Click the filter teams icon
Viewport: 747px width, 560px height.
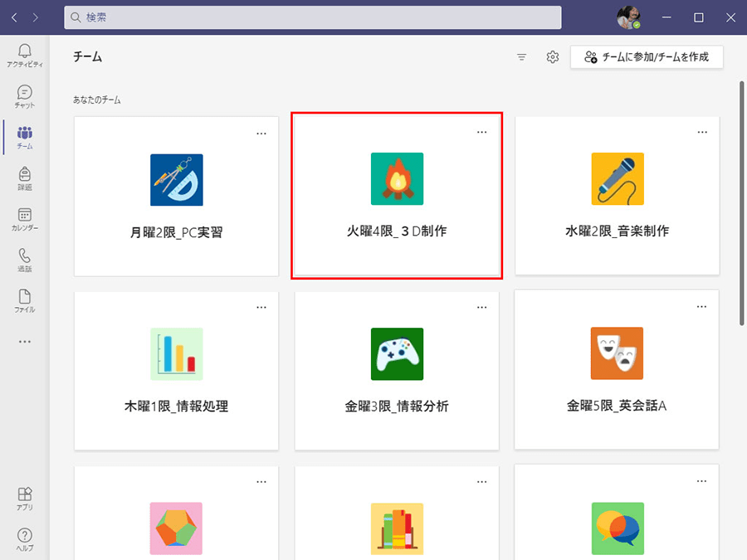pos(521,57)
